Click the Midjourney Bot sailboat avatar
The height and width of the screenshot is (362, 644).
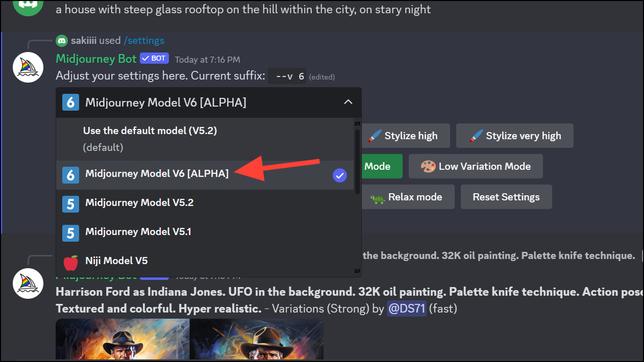(x=28, y=67)
